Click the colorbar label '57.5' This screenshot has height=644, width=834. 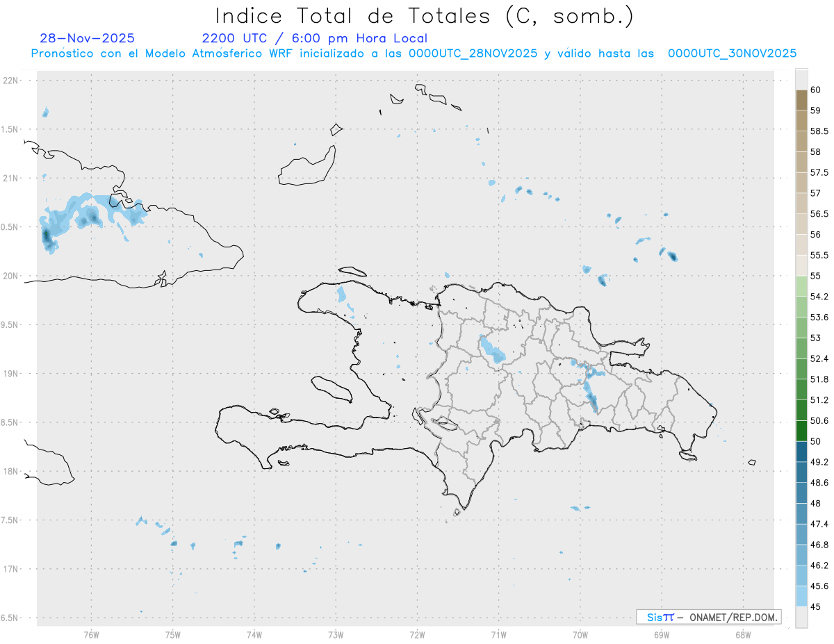[819, 172]
